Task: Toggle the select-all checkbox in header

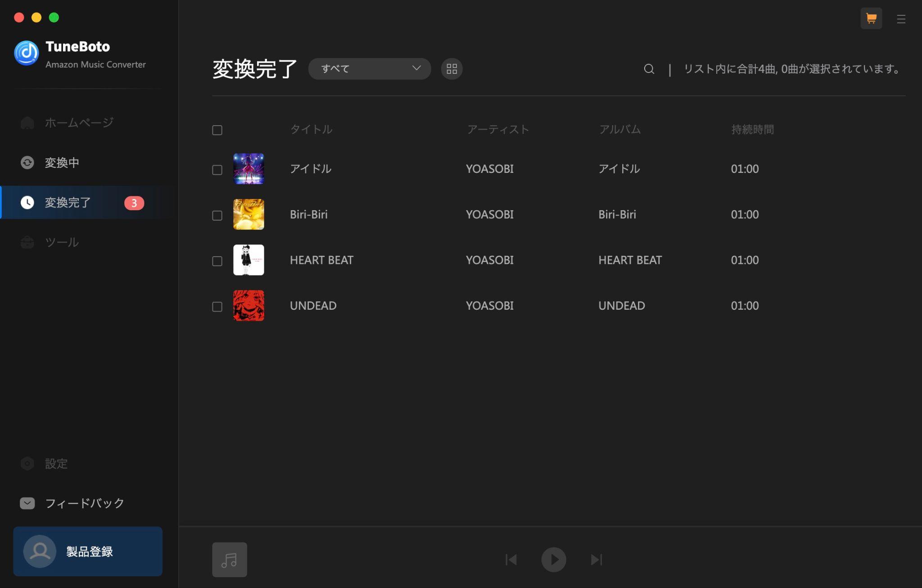Action: (217, 130)
